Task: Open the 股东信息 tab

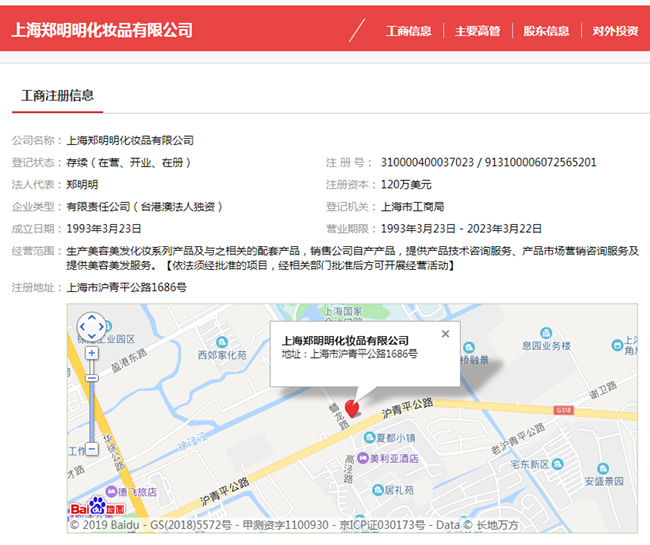Action: click(546, 31)
